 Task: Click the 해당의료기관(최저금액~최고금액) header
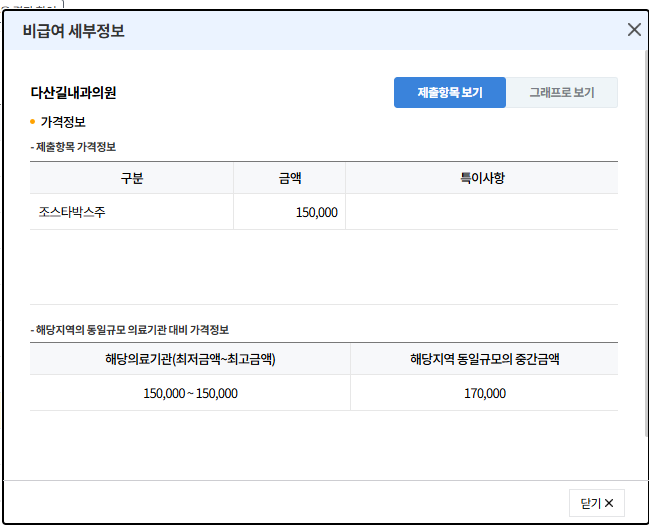click(x=190, y=359)
